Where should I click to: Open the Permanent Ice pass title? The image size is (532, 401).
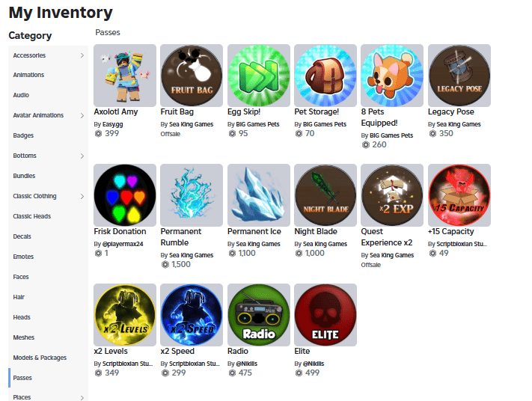[x=254, y=231]
